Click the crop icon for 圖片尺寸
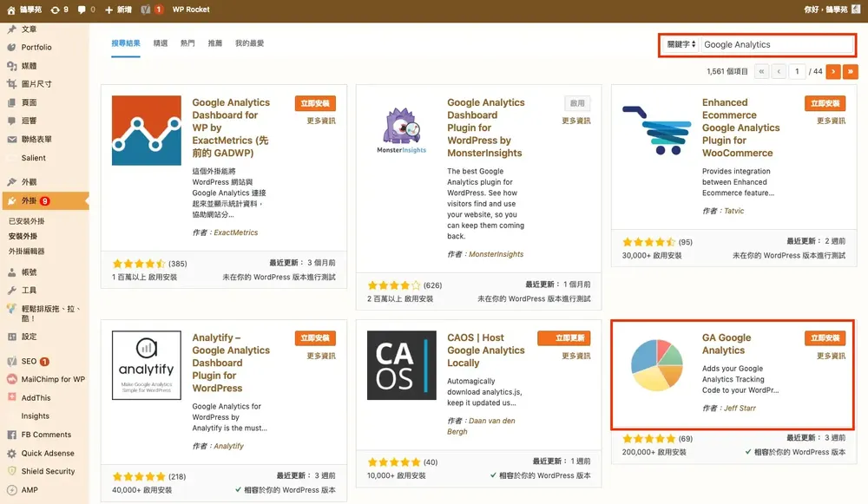The width and height of the screenshot is (868, 504). click(11, 84)
